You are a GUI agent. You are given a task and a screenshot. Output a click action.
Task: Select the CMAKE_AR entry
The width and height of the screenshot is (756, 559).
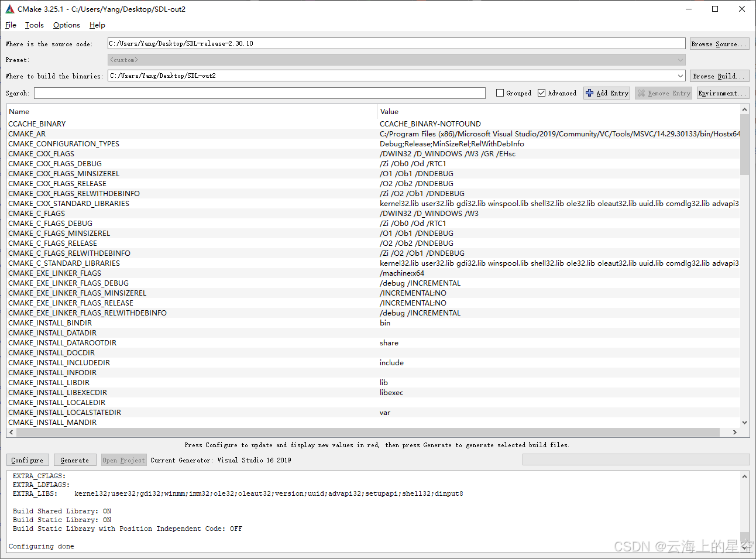pos(27,133)
